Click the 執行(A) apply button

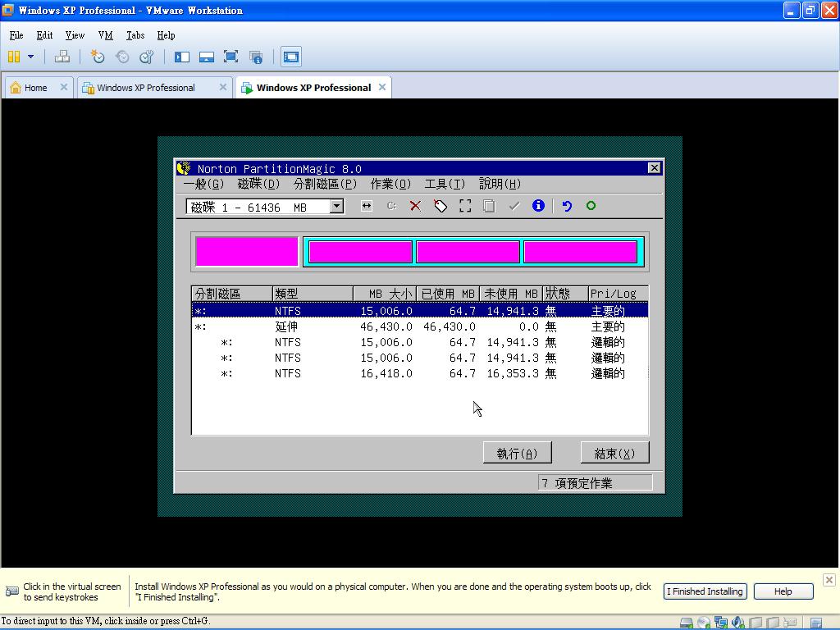click(517, 453)
